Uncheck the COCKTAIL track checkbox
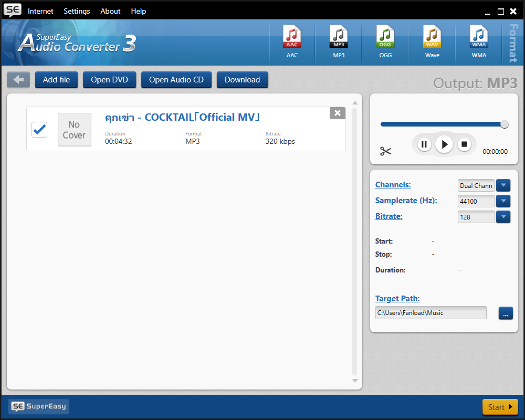The image size is (525, 420). [39, 130]
